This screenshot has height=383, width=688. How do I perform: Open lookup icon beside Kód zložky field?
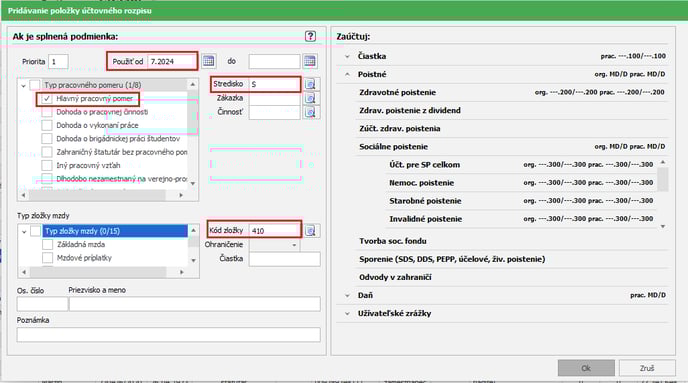click(x=310, y=231)
